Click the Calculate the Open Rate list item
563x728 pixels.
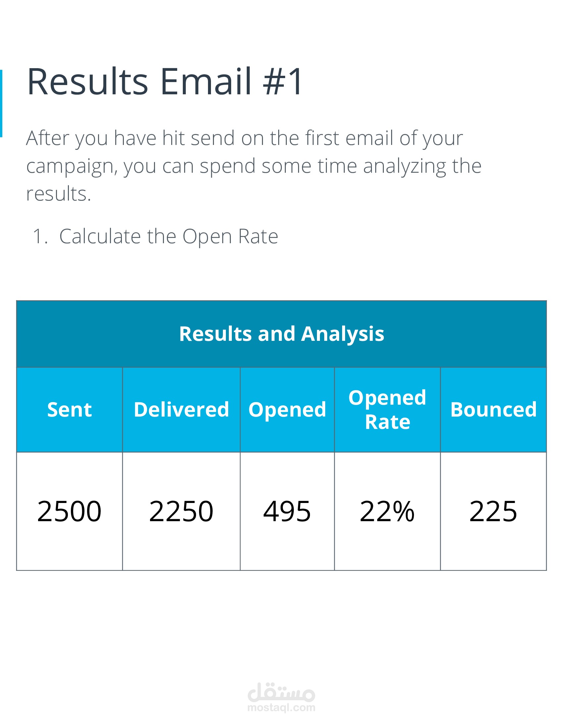[x=169, y=236]
